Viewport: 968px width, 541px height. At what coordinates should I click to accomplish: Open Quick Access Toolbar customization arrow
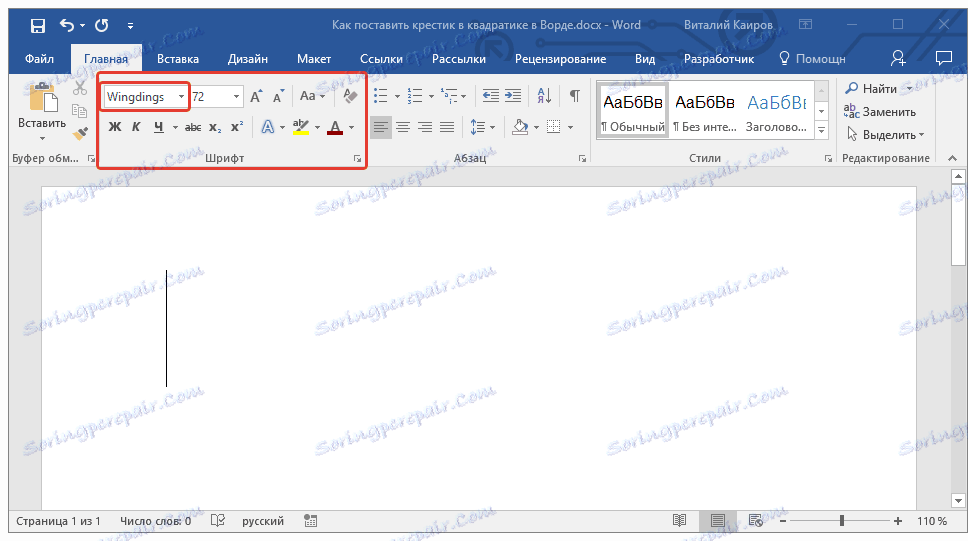[130, 26]
